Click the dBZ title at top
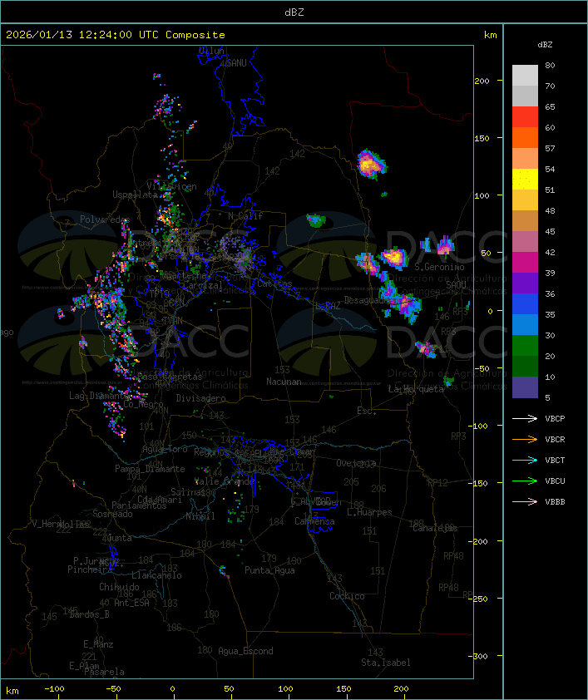This screenshot has width=588, height=700. pos(294,12)
